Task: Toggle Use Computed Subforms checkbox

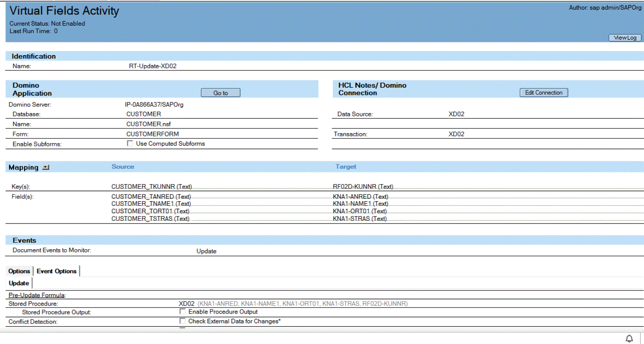Action: pos(130,143)
